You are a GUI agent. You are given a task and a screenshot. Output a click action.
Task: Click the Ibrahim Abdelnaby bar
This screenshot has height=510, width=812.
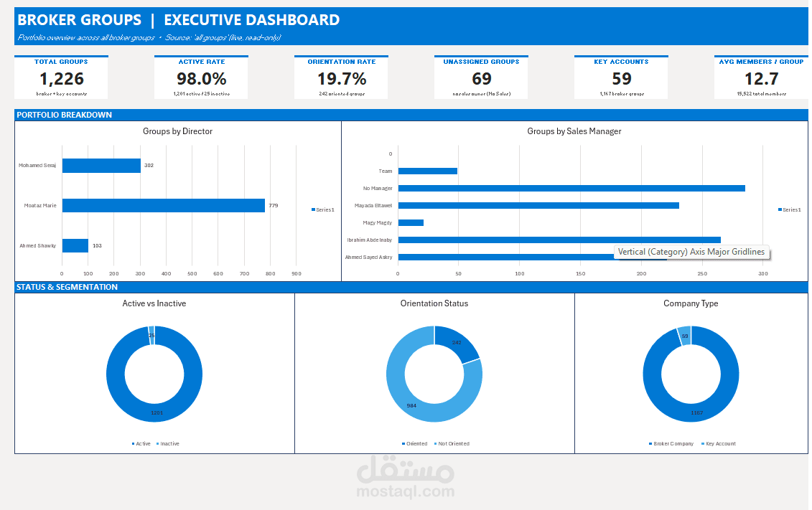559,240
